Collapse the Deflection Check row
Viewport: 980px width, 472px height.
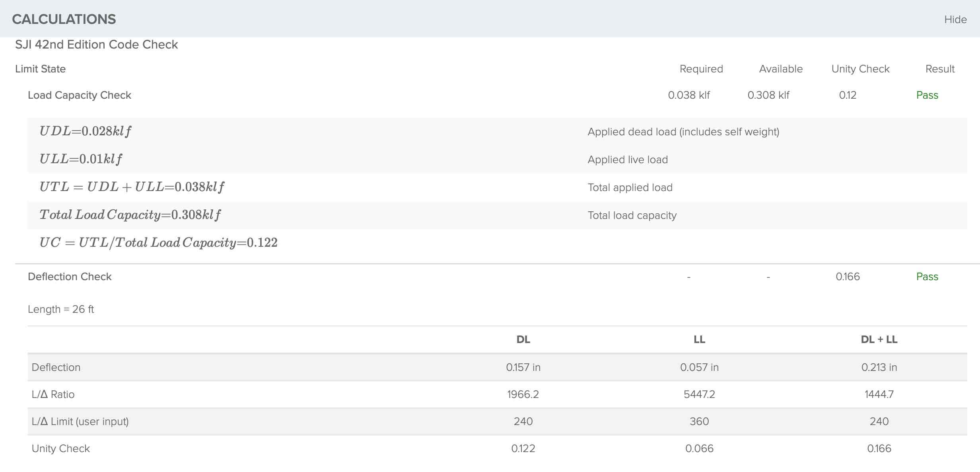pos(70,277)
